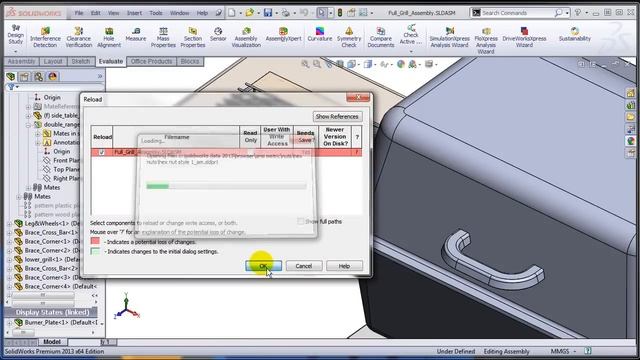Open DriveWorksXpress Wizard

[x=524, y=37]
